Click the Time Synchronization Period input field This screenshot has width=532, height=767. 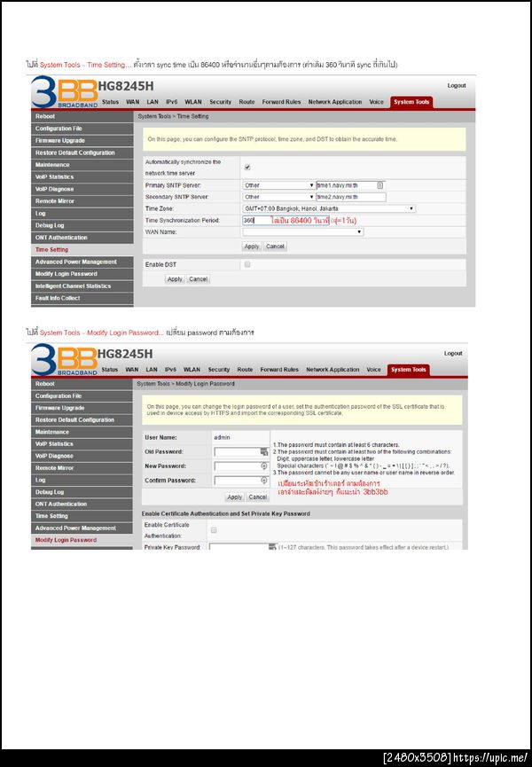coord(286,221)
